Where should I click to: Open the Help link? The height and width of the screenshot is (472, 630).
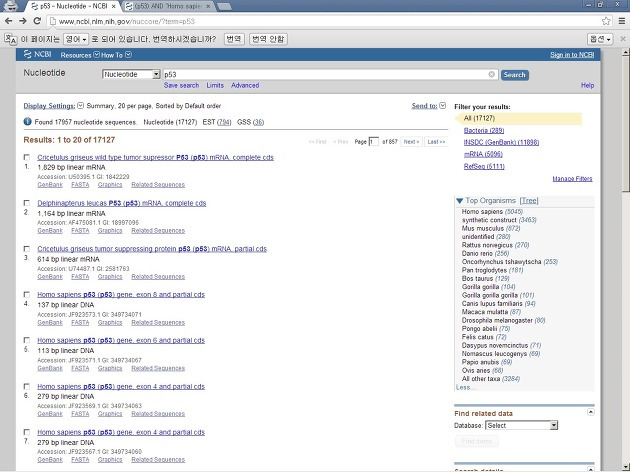[587, 85]
